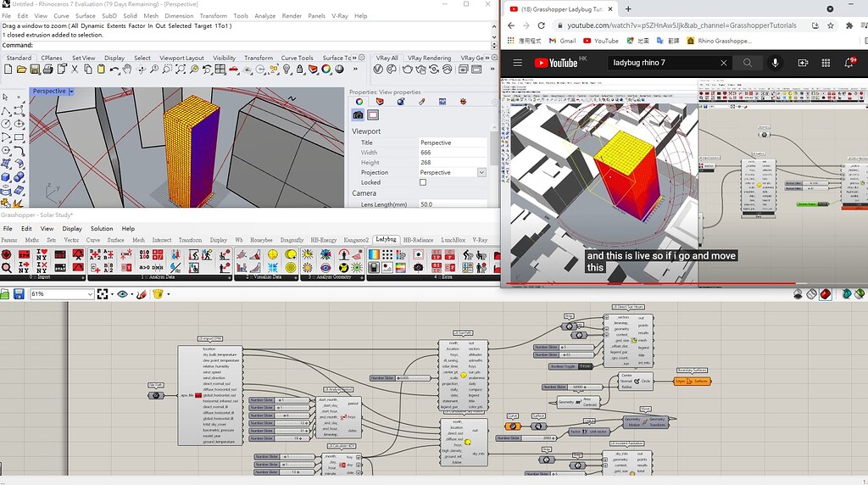
Task: Open YouTube notifications bell
Action: (x=849, y=63)
